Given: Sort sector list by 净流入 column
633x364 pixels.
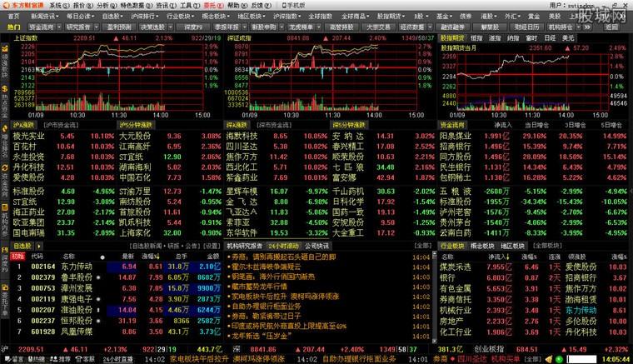Looking at the screenshot, I should point(498,257).
